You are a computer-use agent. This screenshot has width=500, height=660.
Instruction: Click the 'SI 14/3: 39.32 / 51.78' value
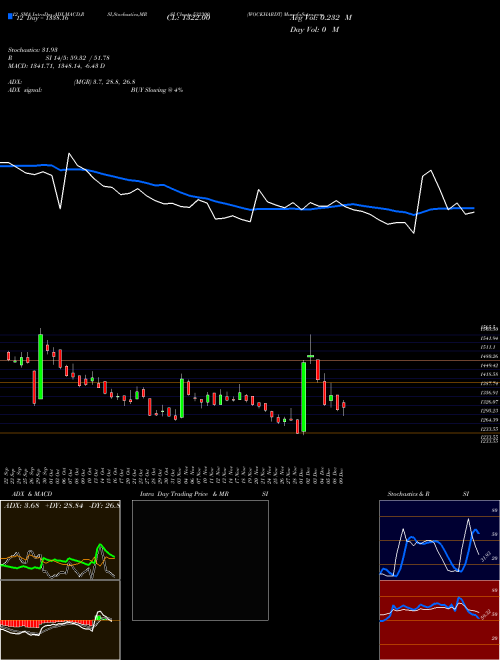[77, 58]
